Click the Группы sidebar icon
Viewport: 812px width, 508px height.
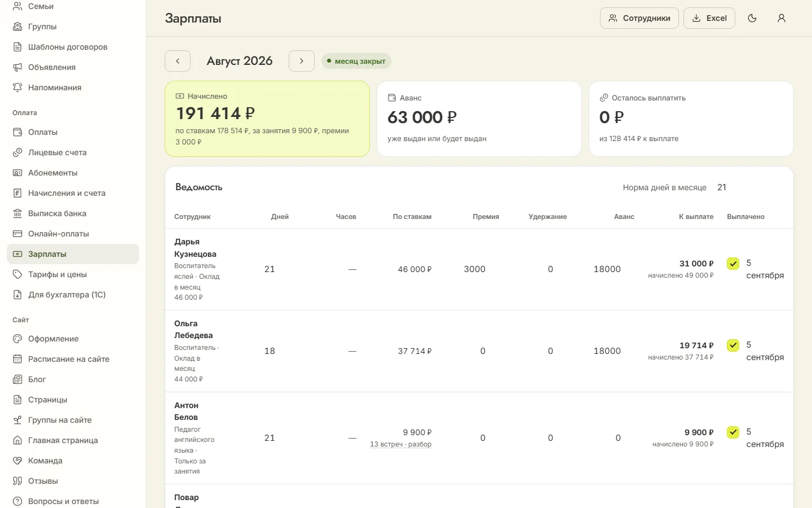point(17,27)
